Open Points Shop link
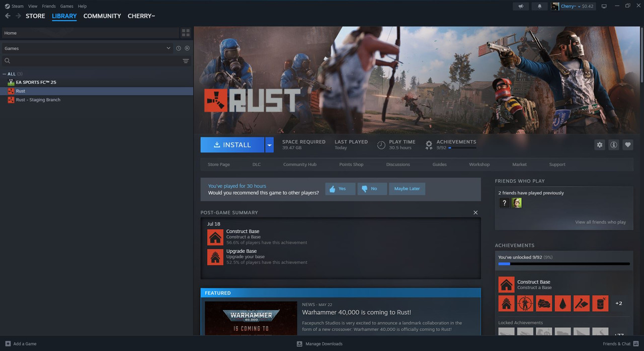Image resolution: width=644 pixels, height=351 pixels. point(351,164)
